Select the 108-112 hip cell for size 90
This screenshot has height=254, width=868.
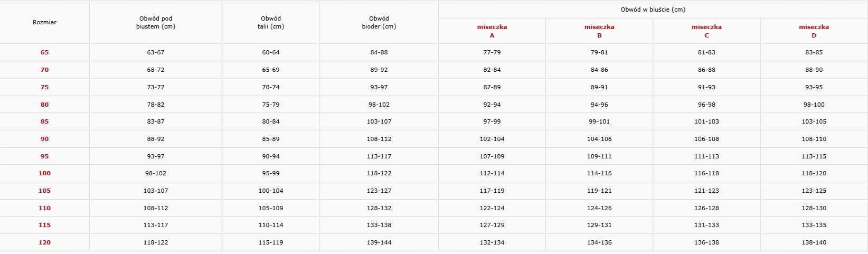click(x=379, y=139)
